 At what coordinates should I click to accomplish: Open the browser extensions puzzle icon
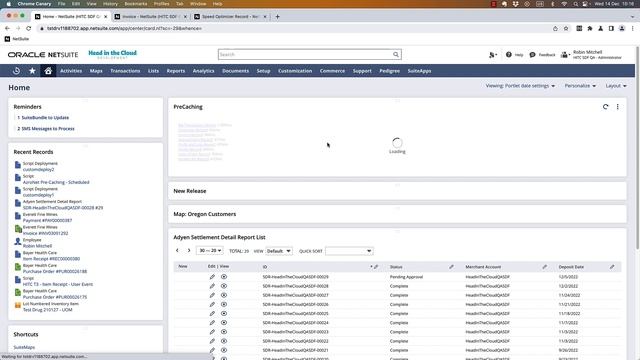click(590, 28)
